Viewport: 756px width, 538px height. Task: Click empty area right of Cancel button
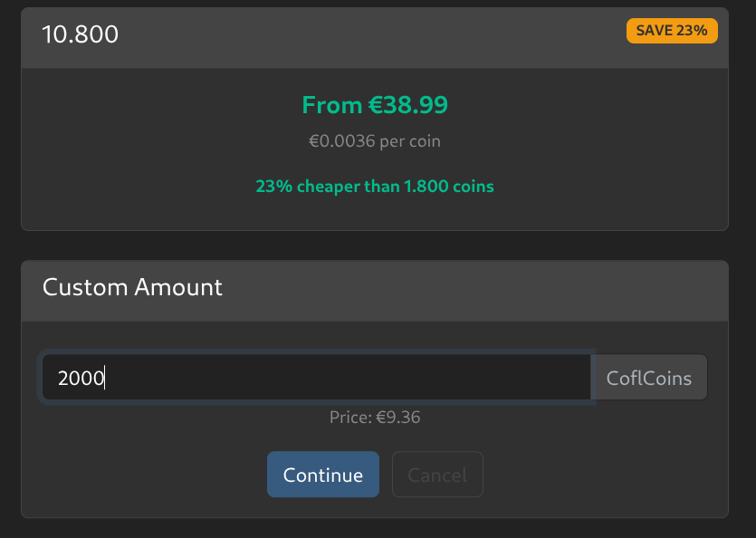point(598,475)
